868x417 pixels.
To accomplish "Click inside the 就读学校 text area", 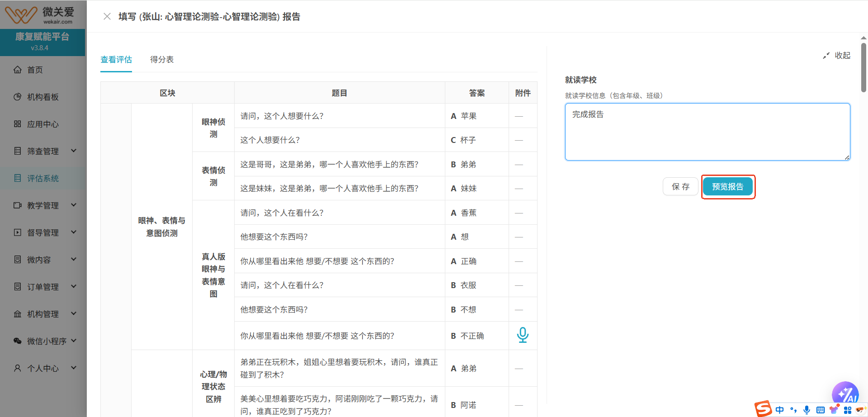I will click(x=707, y=131).
